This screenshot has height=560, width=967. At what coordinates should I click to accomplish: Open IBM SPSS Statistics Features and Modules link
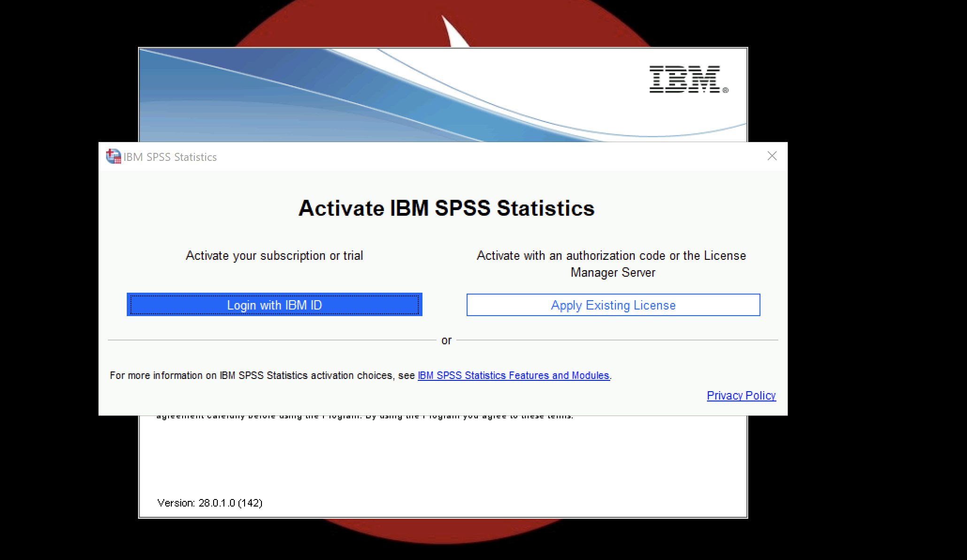click(x=514, y=376)
